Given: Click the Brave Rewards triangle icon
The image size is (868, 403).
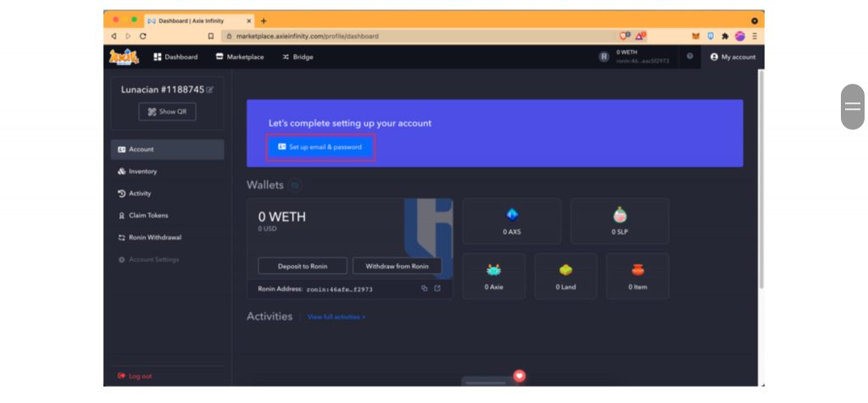Looking at the screenshot, I should coord(640,36).
